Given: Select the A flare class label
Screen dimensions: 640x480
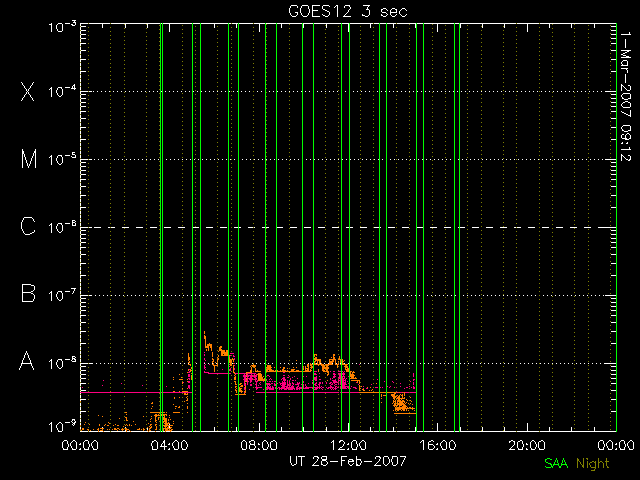Looking at the screenshot, I should click(x=27, y=361).
